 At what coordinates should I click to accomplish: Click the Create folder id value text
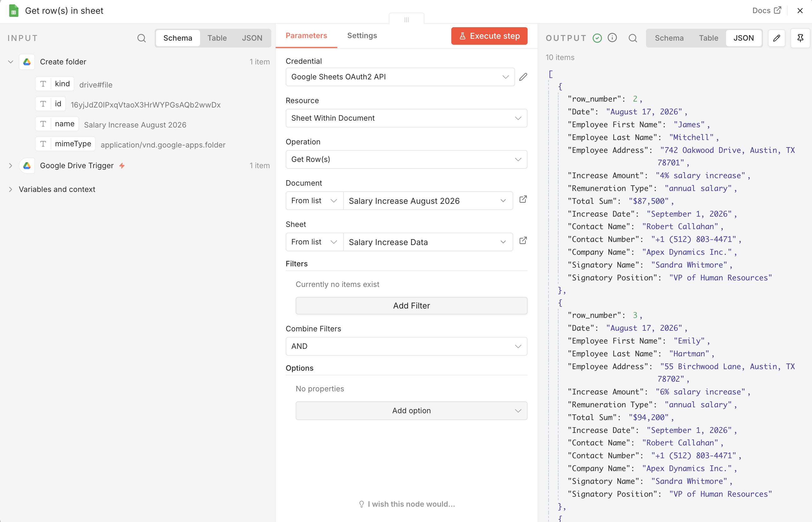click(146, 105)
